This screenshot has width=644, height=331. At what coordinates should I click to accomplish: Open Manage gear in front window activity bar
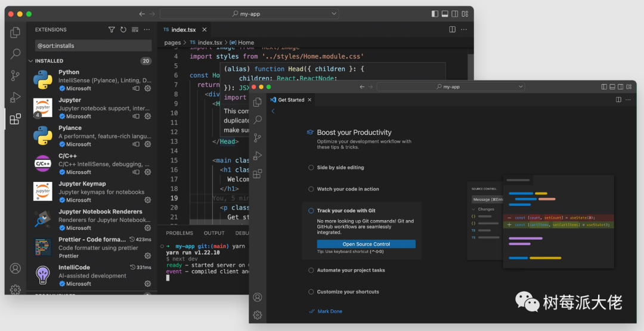point(258,315)
